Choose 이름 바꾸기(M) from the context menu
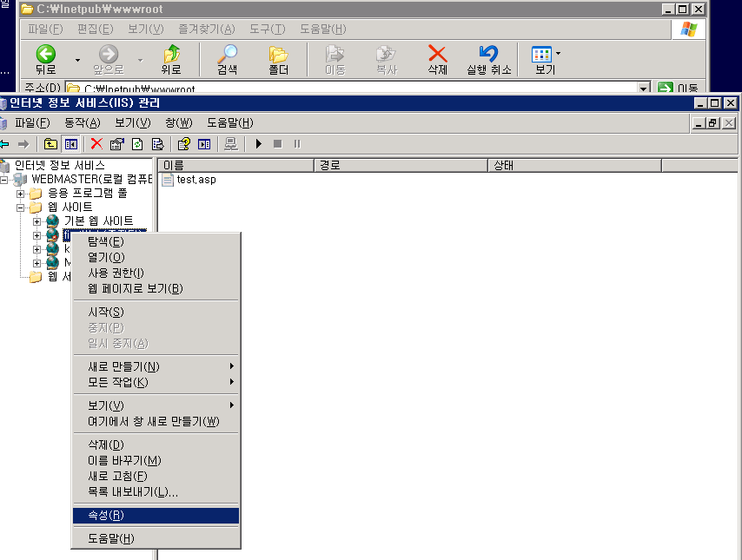The image size is (742, 560). 156,461
